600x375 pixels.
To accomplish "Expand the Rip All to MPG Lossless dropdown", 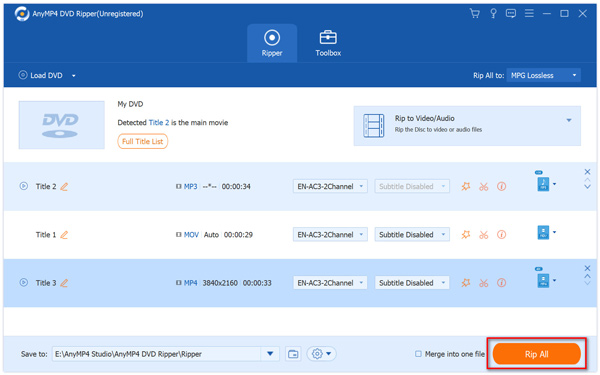I will click(x=543, y=75).
